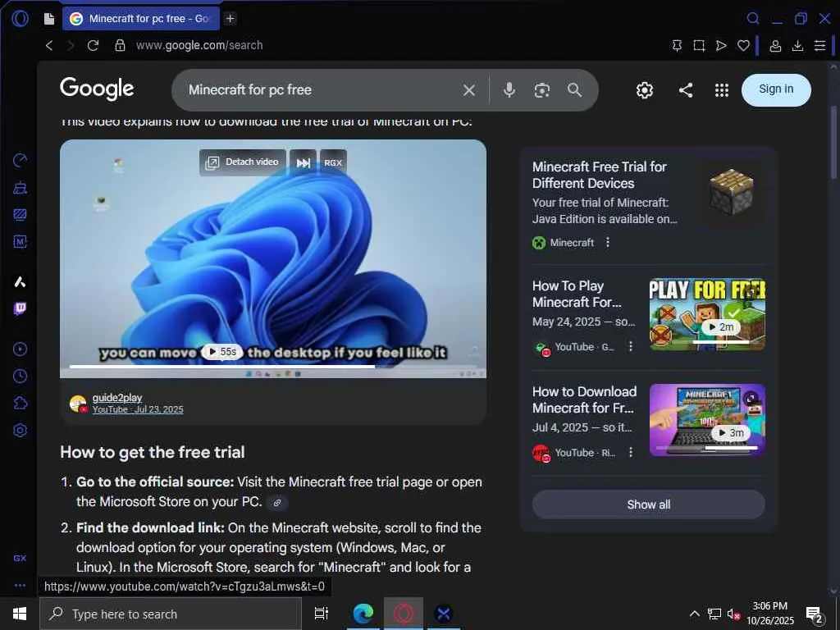Image resolution: width=840 pixels, height=630 pixels.
Task: Focus the address bar URL
Action: tap(199, 46)
